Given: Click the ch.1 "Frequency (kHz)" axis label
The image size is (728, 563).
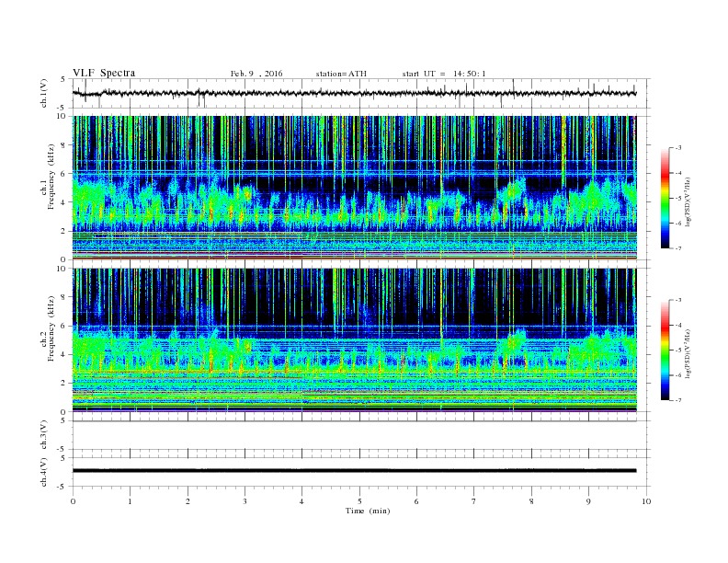Looking at the screenshot, I should [51, 177].
